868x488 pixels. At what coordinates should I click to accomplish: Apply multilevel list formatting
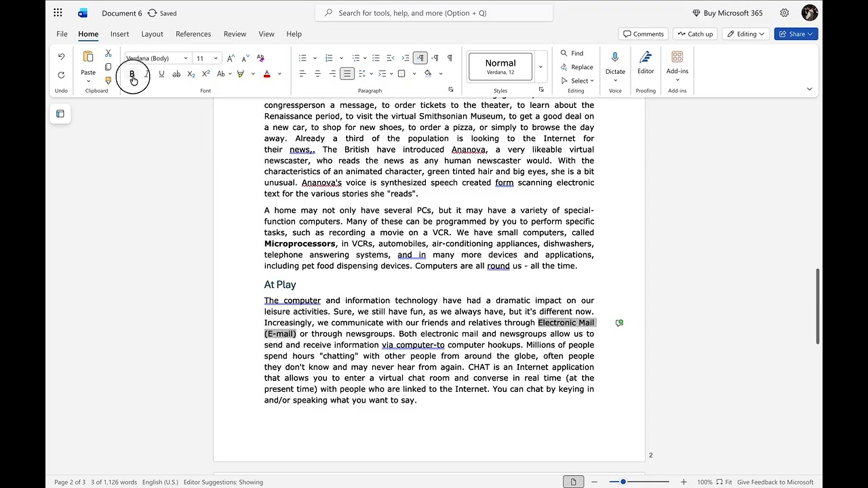[x=355, y=58]
